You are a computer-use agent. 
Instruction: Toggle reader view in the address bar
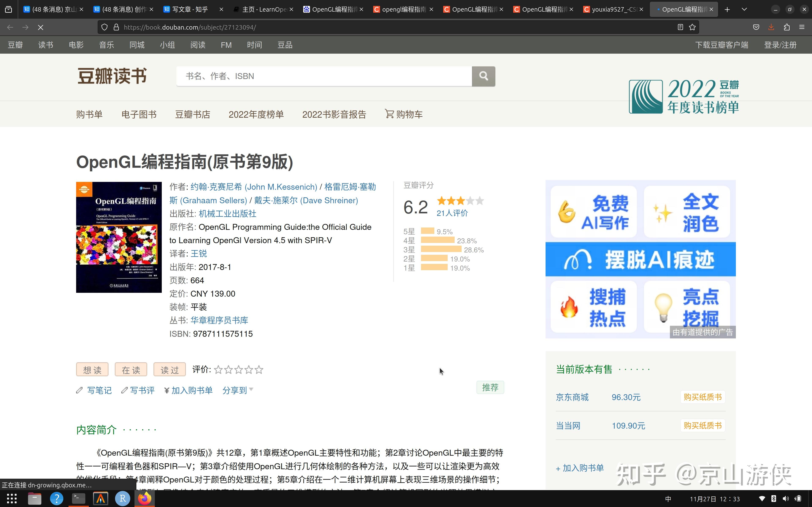coord(680,27)
